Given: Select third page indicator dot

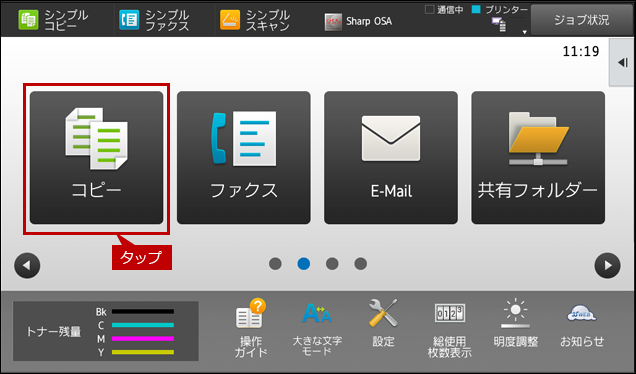Looking at the screenshot, I should [x=332, y=264].
